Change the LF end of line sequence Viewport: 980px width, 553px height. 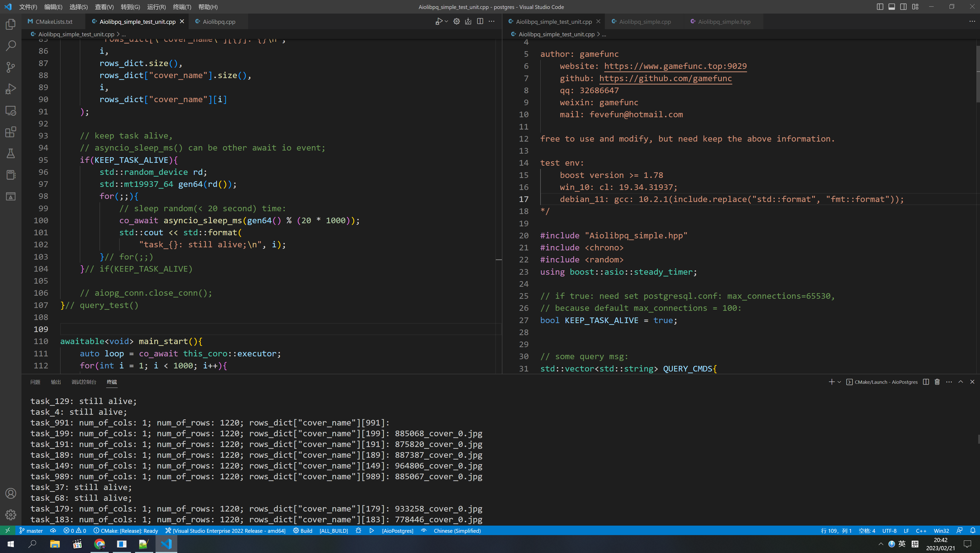pyautogui.click(x=906, y=530)
